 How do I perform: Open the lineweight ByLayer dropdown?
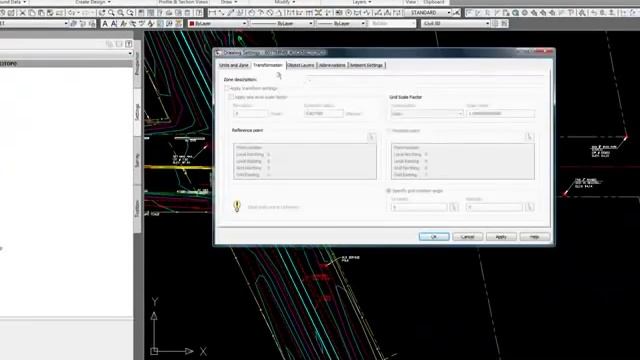click(x=341, y=24)
